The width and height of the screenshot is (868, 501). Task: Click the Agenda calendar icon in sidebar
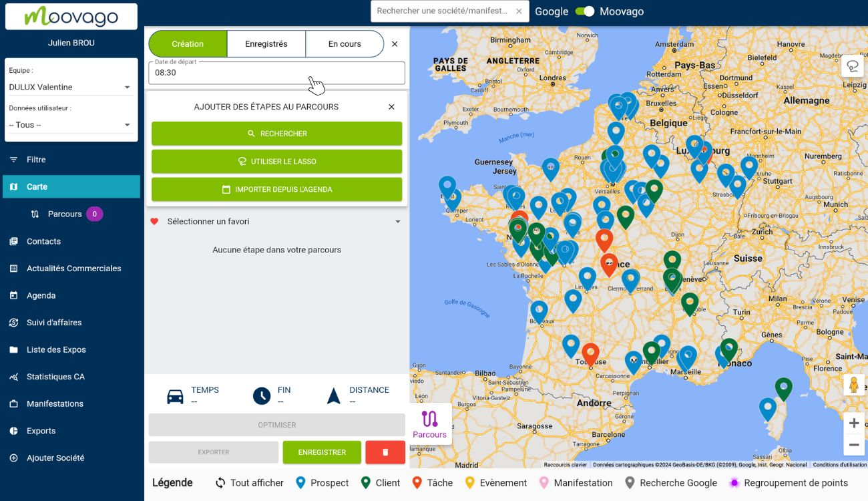pyautogui.click(x=13, y=295)
